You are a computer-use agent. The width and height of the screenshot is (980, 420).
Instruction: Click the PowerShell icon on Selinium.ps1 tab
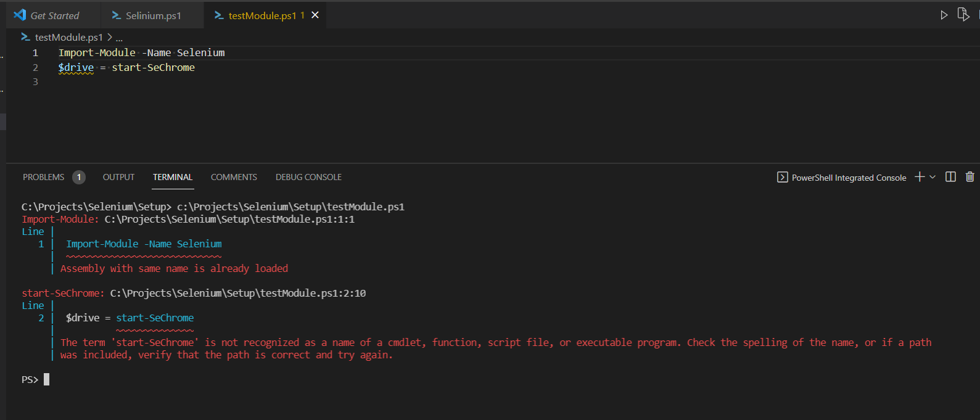point(116,15)
